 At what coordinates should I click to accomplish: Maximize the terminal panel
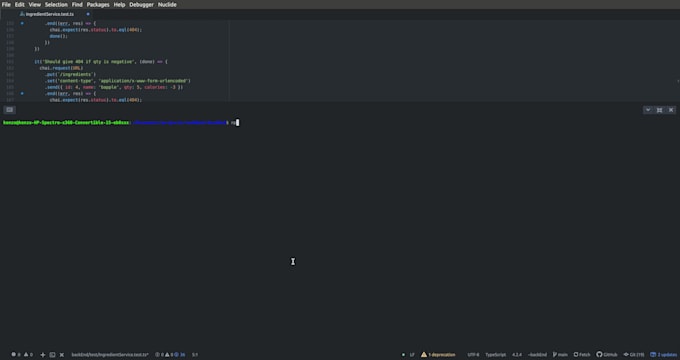click(x=659, y=110)
